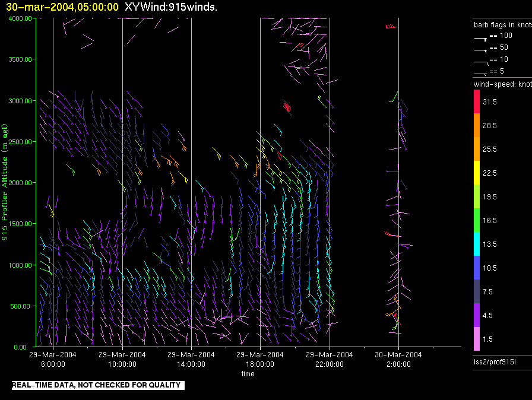Click the 'iss2/prof915l' platform label
The width and height of the screenshot is (532, 400).
click(x=495, y=362)
